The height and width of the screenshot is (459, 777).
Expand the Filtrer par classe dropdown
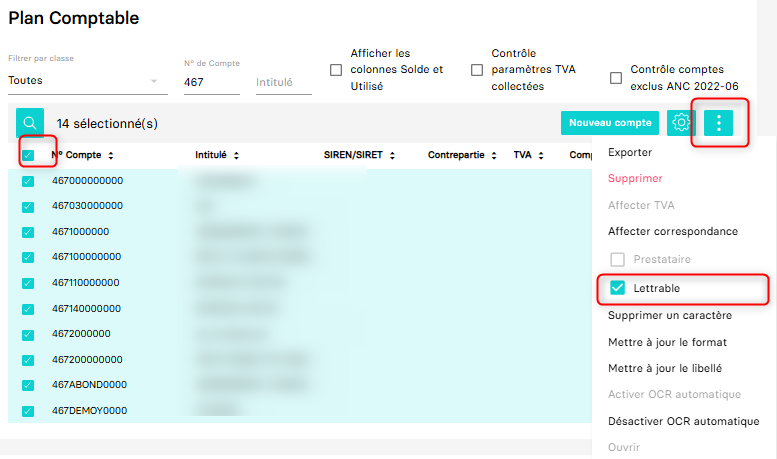pyautogui.click(x=154, y=81)
